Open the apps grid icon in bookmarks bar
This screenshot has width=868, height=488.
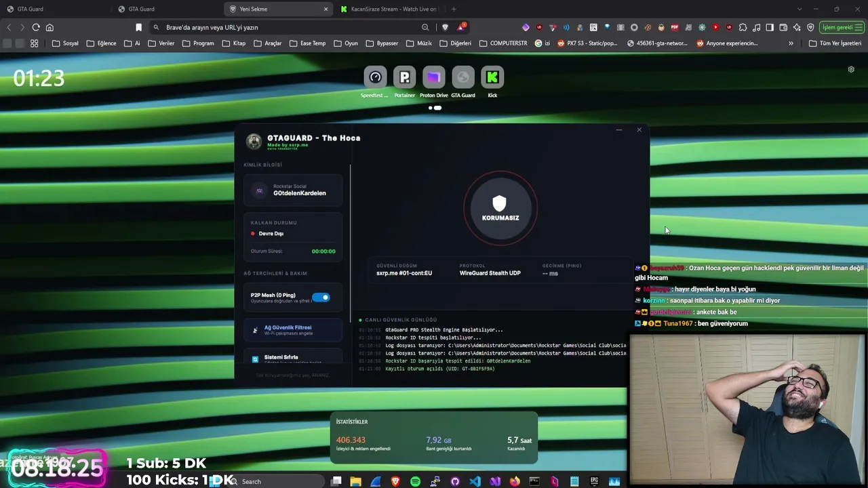click(x=35, y=43)
